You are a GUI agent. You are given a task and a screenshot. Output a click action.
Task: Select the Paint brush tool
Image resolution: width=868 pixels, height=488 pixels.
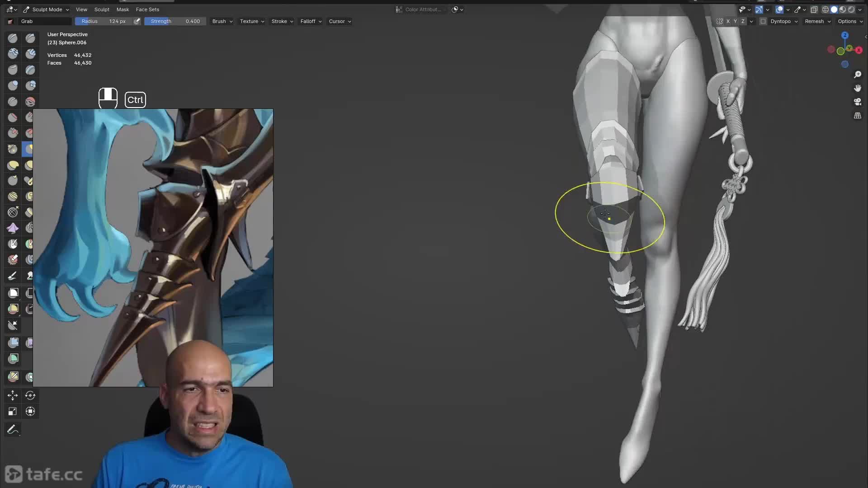click(13, 276)
